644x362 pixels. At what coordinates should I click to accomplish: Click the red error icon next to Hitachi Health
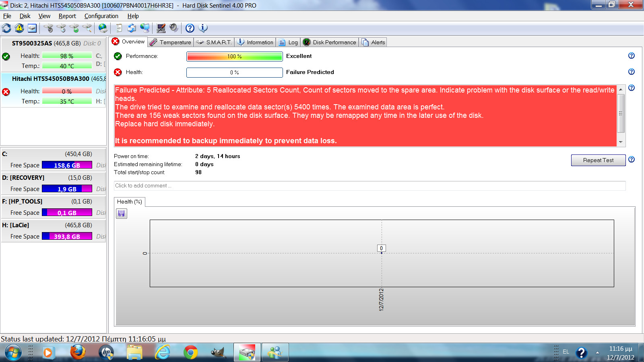pos(6,92)
